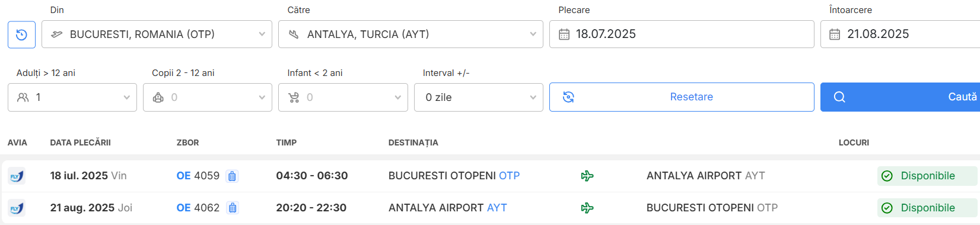Click the airline logo of the 21 aug. flight
Screen dimensions: 980x225
(17, 208)
